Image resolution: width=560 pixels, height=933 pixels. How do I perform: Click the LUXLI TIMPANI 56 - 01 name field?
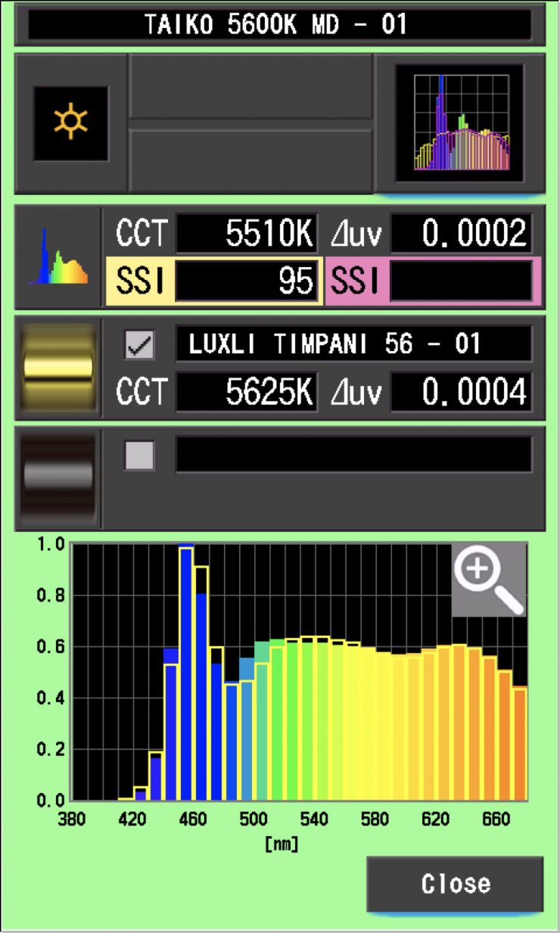pos(353,345)
